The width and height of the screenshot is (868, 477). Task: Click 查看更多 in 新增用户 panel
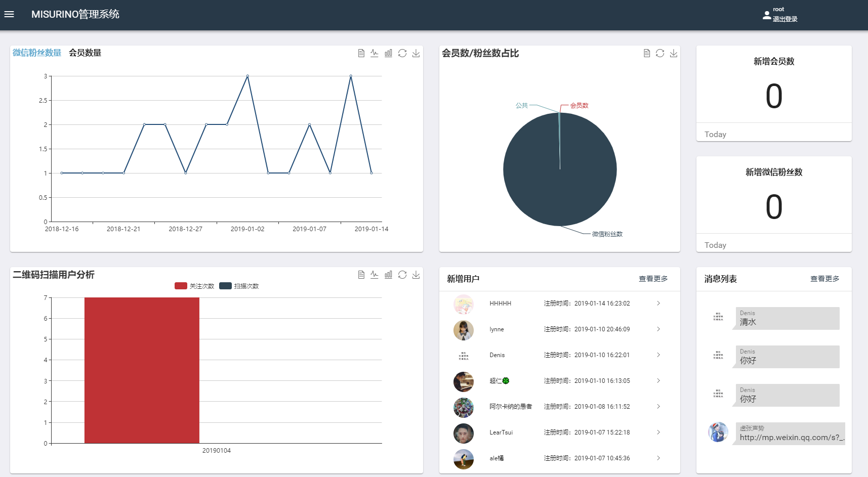(653, 279)
